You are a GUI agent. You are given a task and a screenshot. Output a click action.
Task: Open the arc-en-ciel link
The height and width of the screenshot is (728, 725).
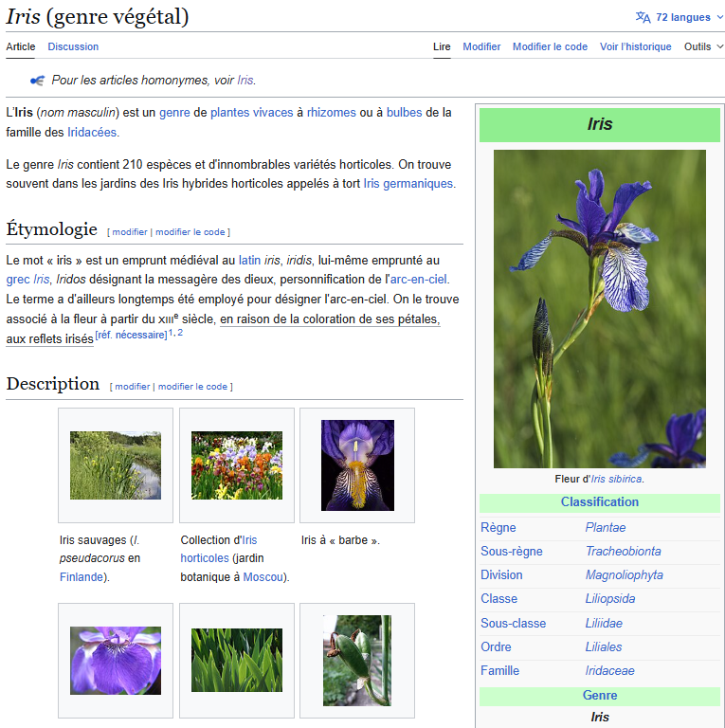[418, 279]
